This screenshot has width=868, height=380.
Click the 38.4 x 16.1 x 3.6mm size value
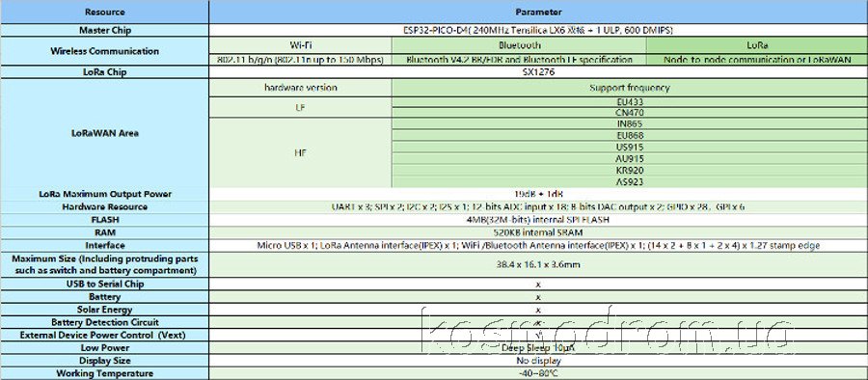coord(538,265)
